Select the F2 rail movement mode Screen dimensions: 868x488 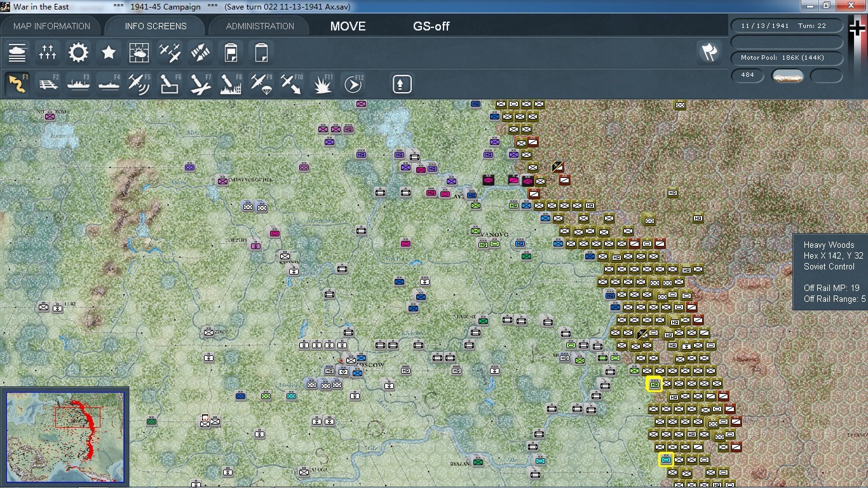coord(48,84)
